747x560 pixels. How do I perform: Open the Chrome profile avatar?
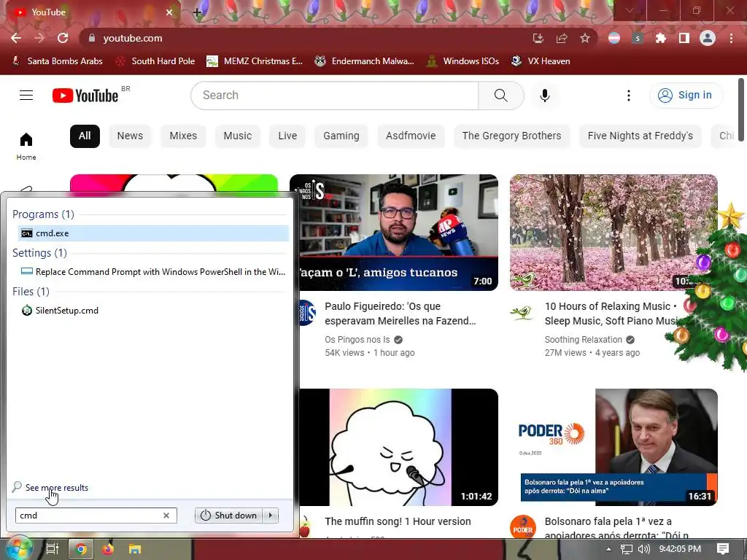click(708, 38)
